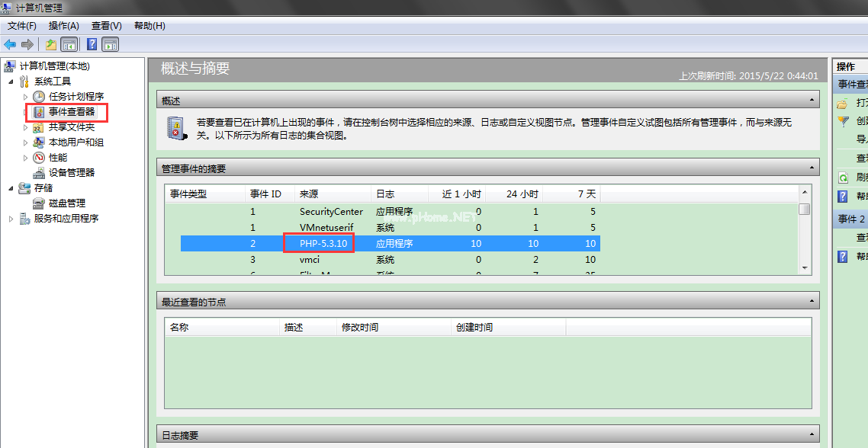Toggle the Show/Hide Console Tree icon

[69, 44]
